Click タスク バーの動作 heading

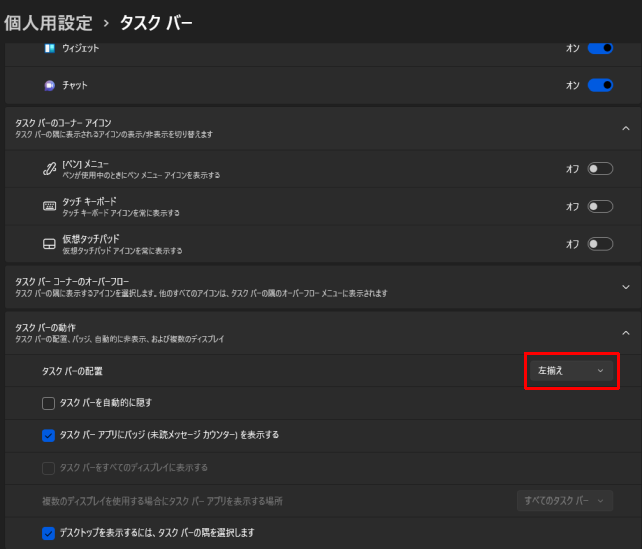45,328
